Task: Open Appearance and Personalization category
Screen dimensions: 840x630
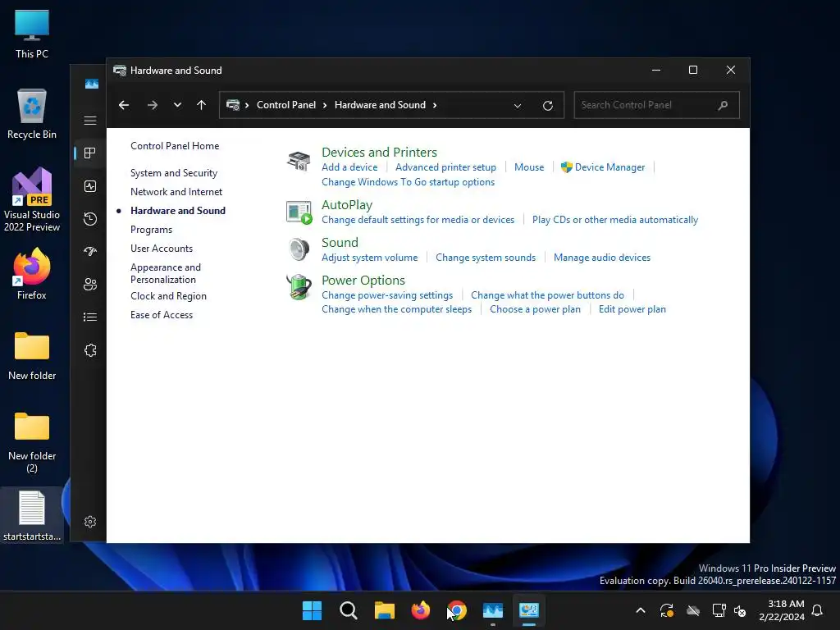Action: pos(166,273)
